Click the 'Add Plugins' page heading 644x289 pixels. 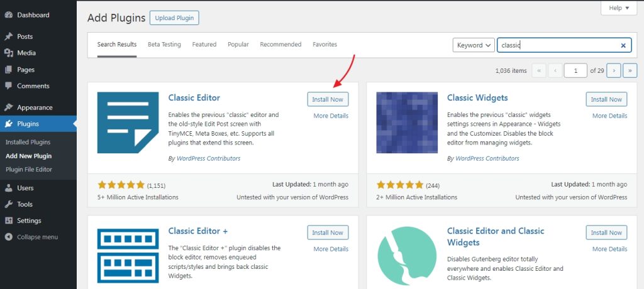[x=116, y=18]
